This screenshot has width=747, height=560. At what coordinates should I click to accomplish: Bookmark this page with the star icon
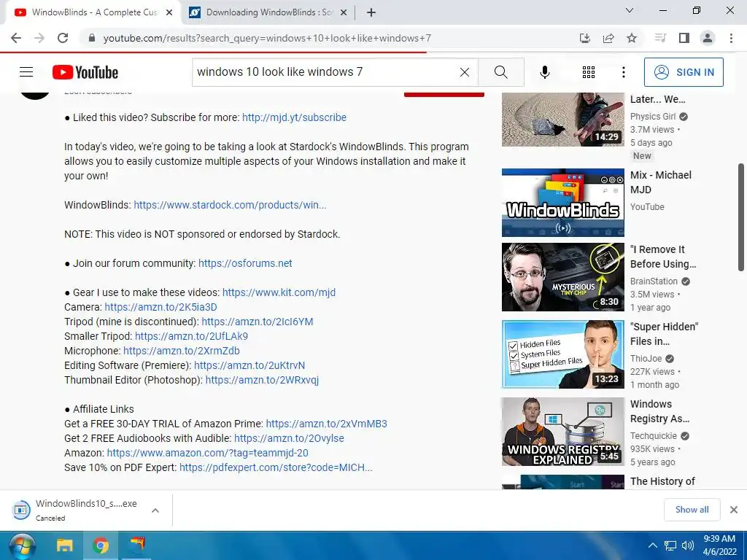click(632, 38)
